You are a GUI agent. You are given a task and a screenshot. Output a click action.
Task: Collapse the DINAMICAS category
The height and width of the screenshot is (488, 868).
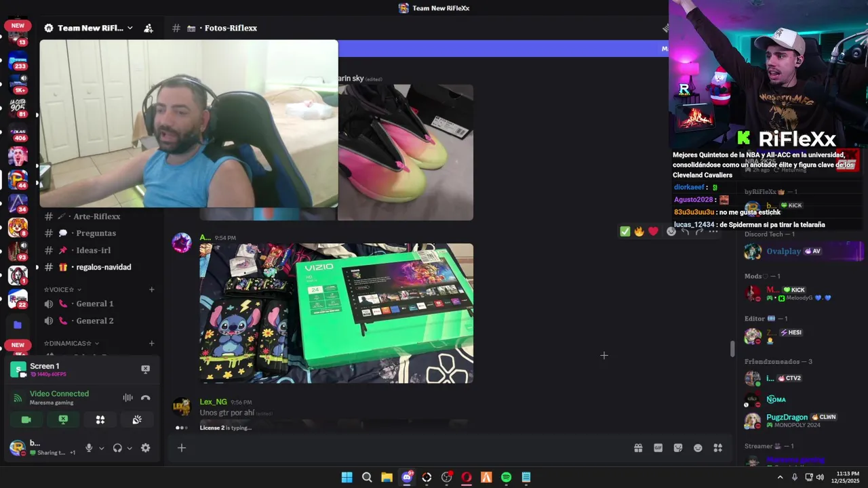point(71,344)
